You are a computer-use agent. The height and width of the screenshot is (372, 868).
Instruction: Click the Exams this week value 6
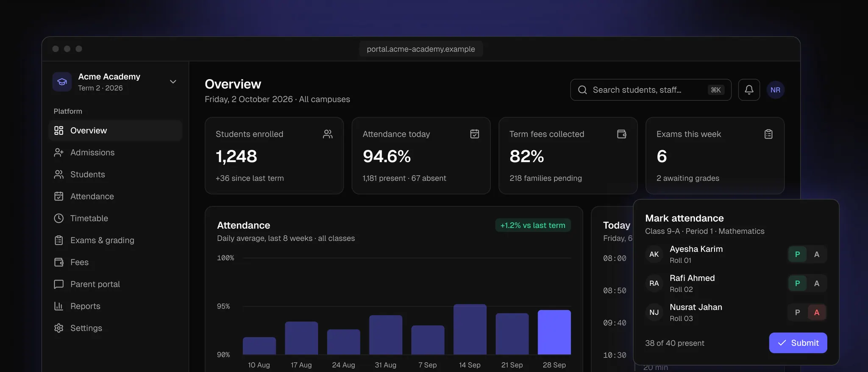[x=662, y=156]
